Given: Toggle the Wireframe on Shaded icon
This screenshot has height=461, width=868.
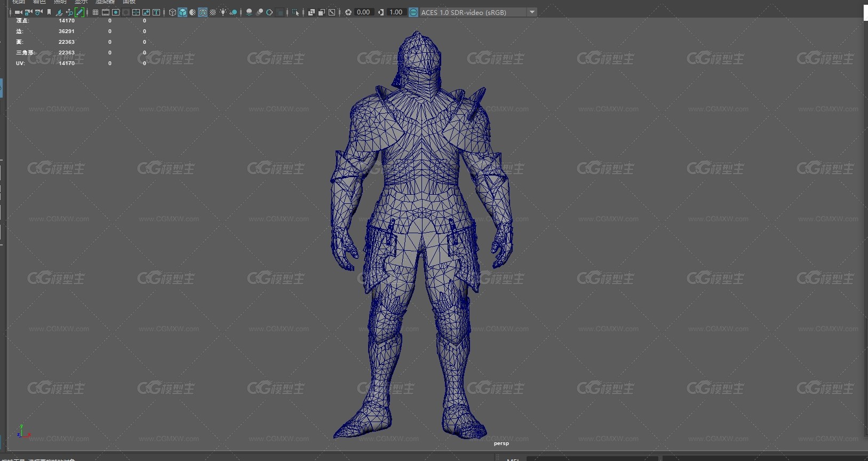Looking at the screenshot, I should [203, 12].
